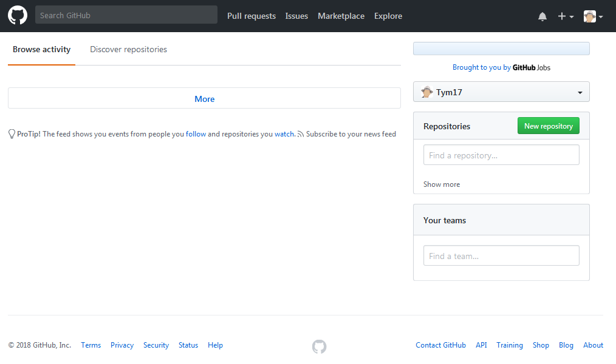Open the Status footer link

(188, 345)
